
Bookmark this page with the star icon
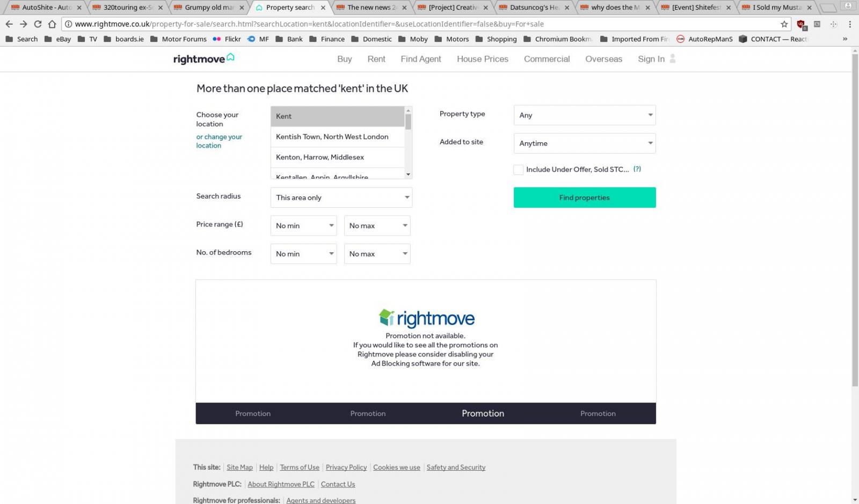click(784, 24)
